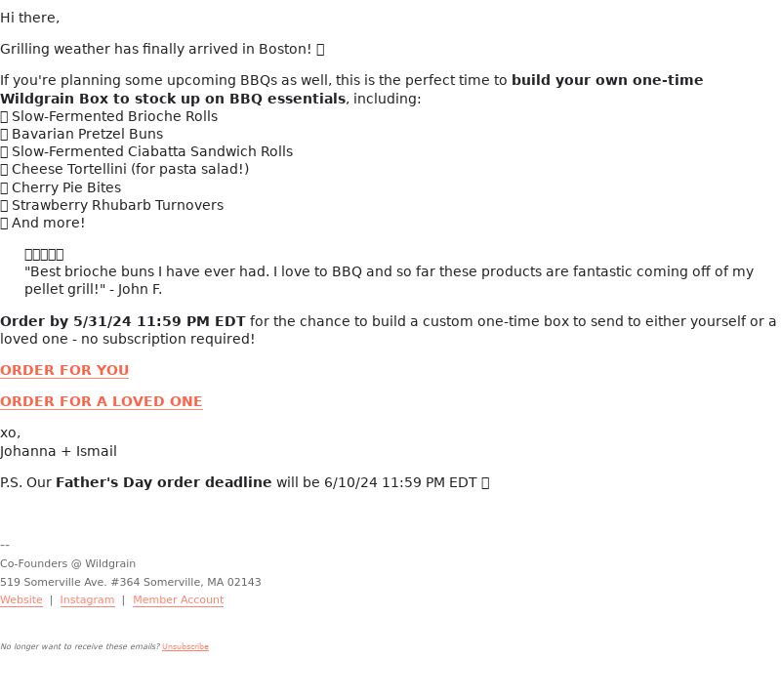
Task: Visit the Wildgrain Website footer link
Action: pyautogui.click(x=21, y=599)
